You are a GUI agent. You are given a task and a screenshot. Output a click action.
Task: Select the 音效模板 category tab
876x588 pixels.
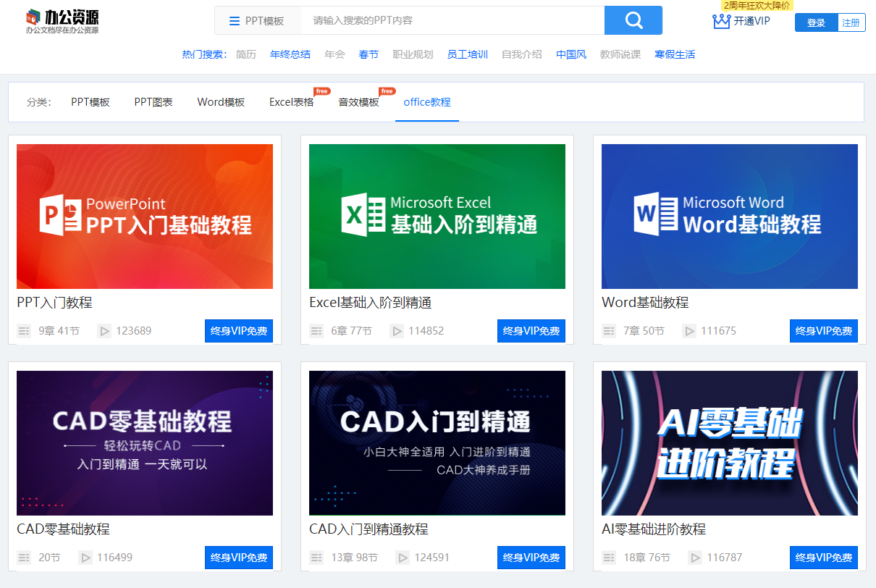[358, 102]
